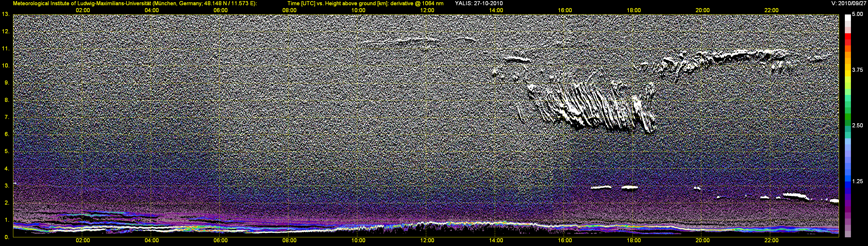Click the 20:00 label on the top time axis

703,10
